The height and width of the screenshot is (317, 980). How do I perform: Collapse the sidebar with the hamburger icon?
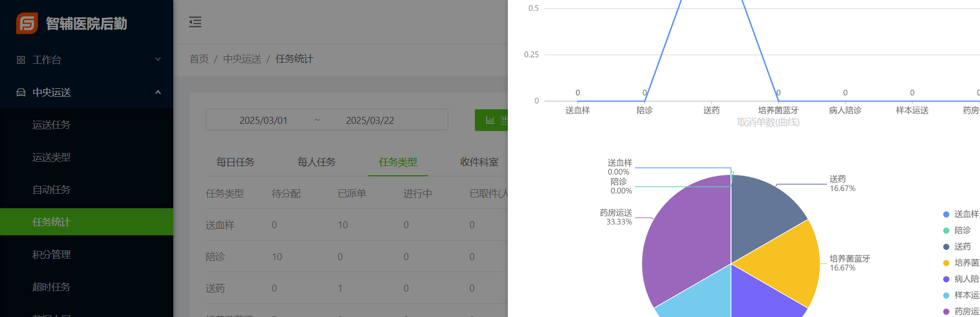195,22
